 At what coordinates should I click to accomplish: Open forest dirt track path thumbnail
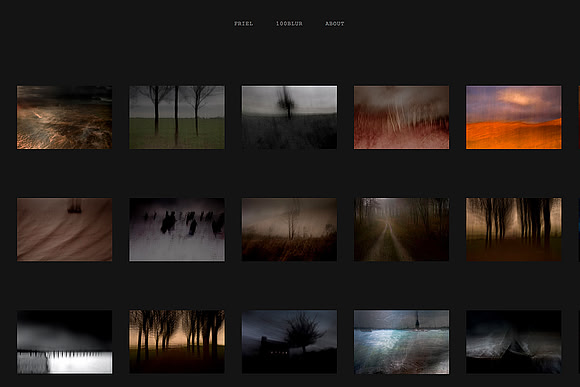401,230
